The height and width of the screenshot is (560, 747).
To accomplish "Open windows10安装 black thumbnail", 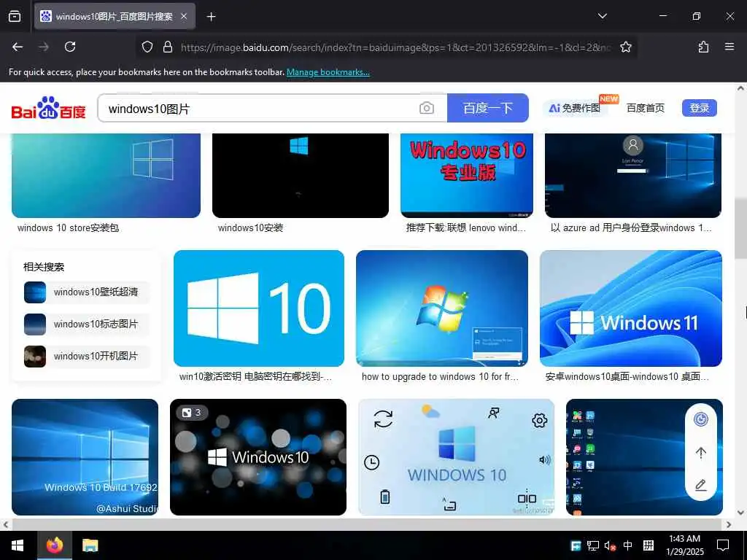I will coord(300,175).
